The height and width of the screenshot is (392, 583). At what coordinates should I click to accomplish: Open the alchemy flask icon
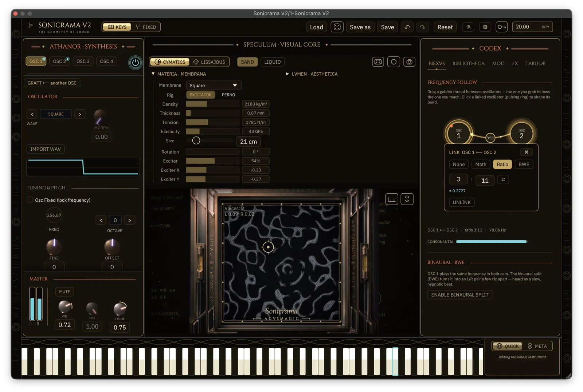click(469, 27)
